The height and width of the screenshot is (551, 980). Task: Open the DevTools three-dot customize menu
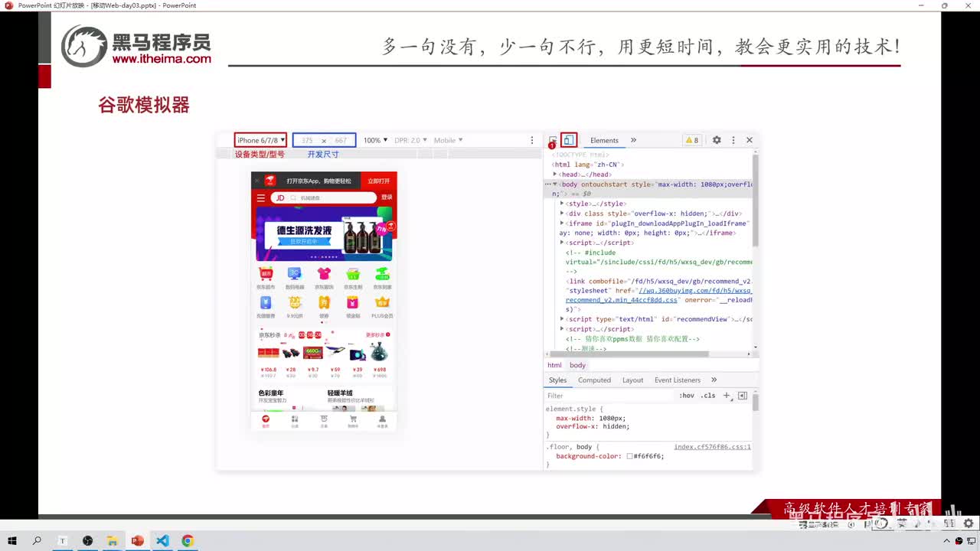click(x=733, y=140)
